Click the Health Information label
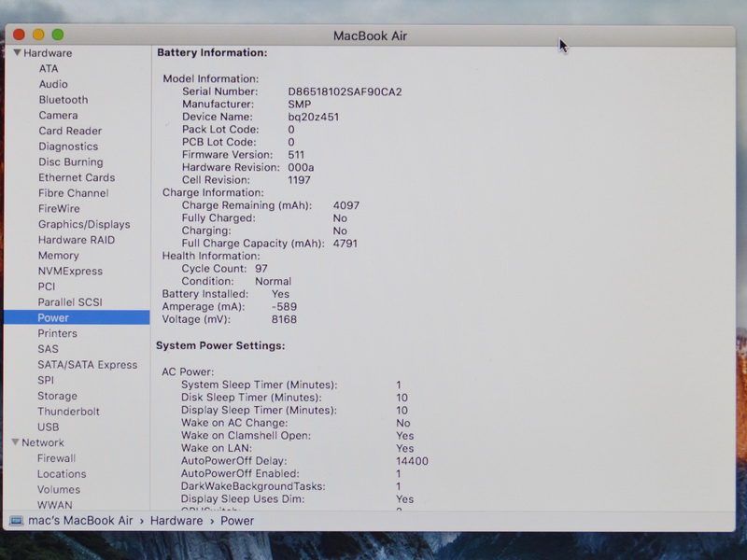 click(211, 256)
